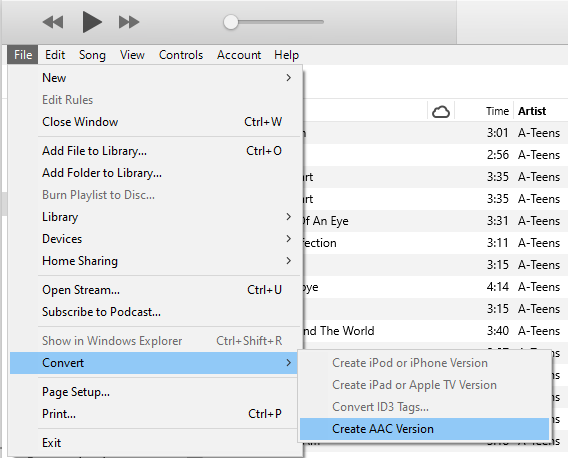Select the song row with time 3:40

coord(435,331)
